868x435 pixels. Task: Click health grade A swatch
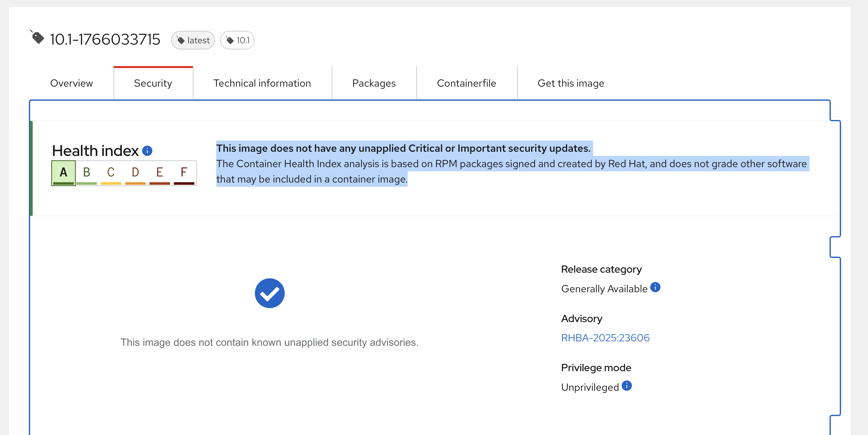63,173
